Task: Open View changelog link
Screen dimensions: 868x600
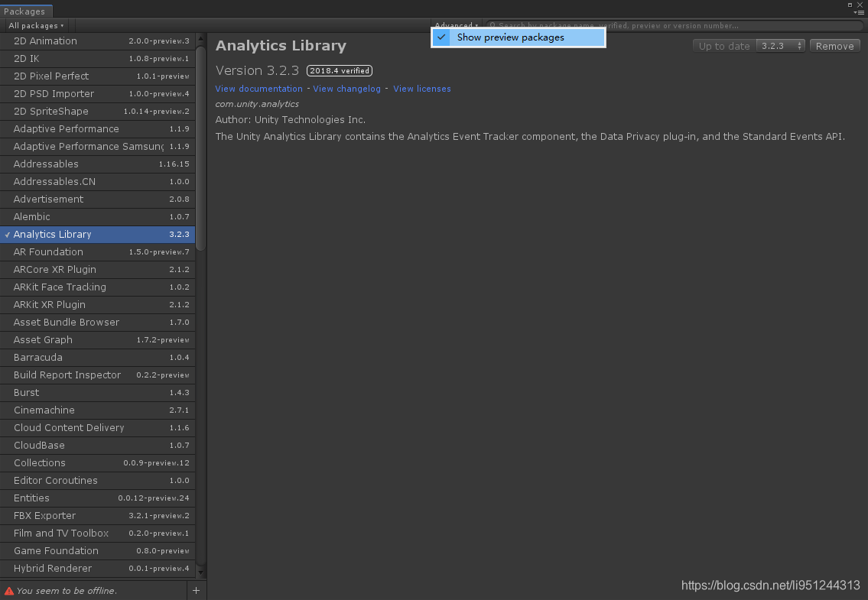Action: point(347,89)
